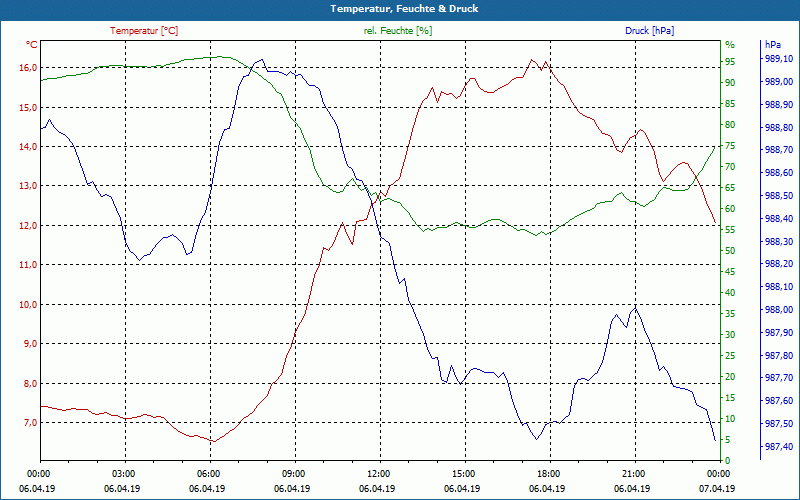Click the 25 humidity axis value
The width and height of the screenshot is (800, 500).
pyautogui.click(x=730, y=356)
